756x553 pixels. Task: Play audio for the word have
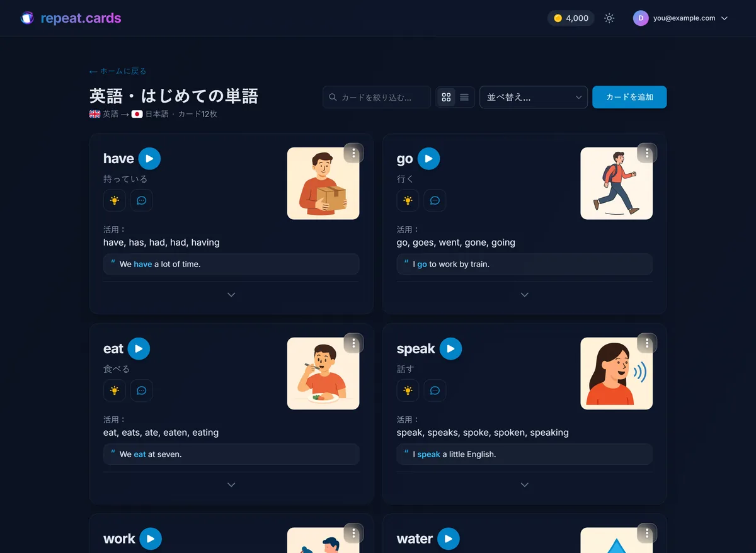(150, 159)
